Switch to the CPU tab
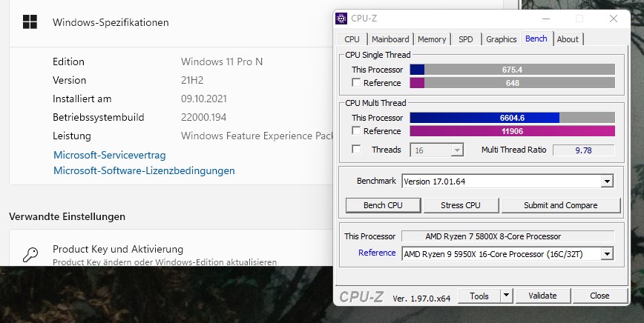 click(x=352, y=39)
